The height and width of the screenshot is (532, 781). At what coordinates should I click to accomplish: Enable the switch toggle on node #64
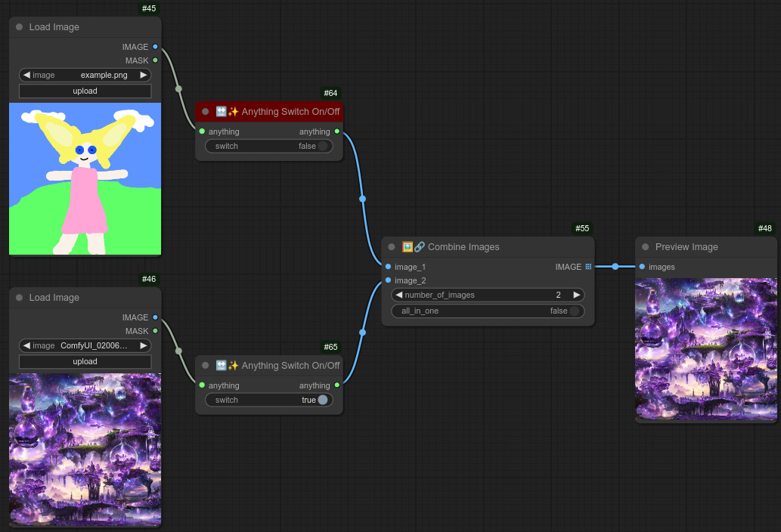(x=323, y=147)
